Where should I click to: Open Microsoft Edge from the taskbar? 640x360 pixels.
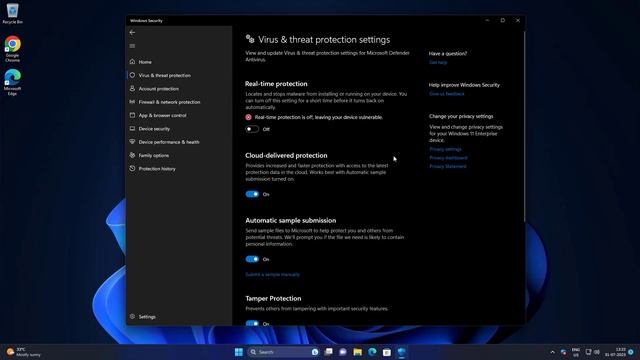pyautogui.click(x=372, y=352)
